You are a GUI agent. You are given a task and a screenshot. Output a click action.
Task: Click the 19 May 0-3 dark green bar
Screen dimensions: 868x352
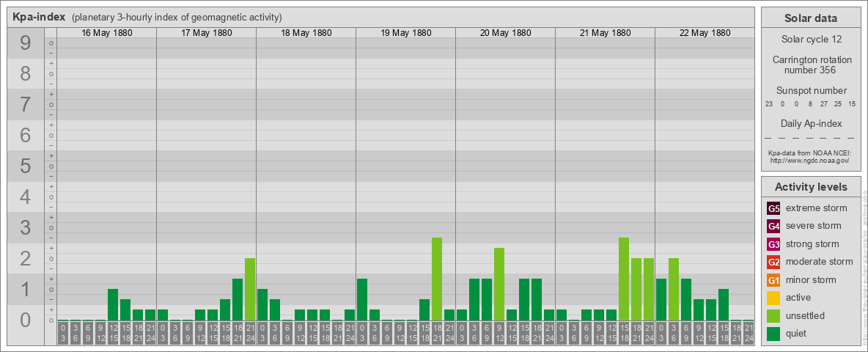(x=362, y=299)
